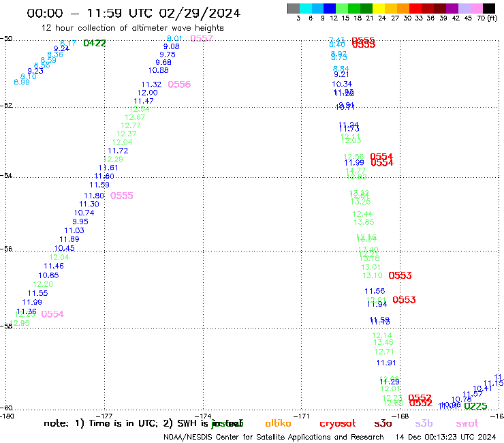Image resolution: width=504 pixels, height=443 pixels.
Task: Click the wave height value '10.88'
Action: pos(158,70)
